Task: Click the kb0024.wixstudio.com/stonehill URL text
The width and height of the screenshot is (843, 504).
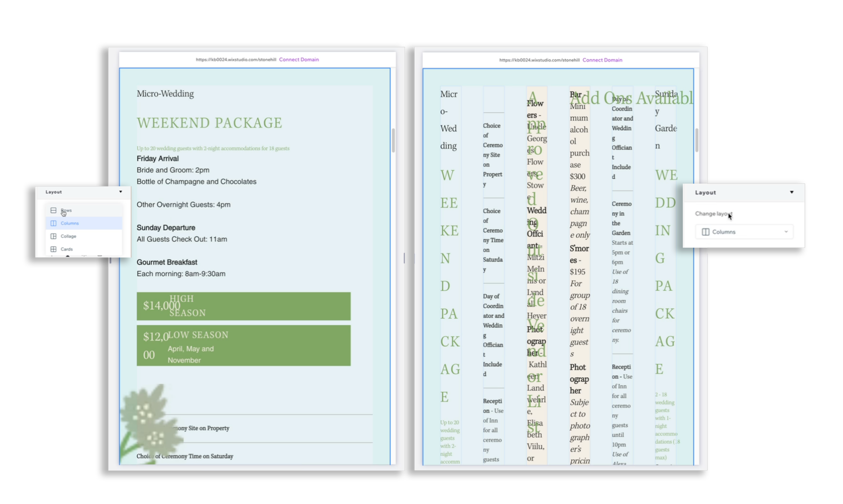Action: pos(235,59)
